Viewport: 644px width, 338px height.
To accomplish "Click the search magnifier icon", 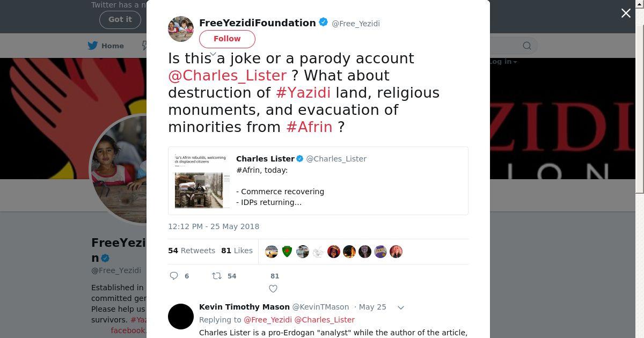I will pyautogui.click(x=527, y=46).
